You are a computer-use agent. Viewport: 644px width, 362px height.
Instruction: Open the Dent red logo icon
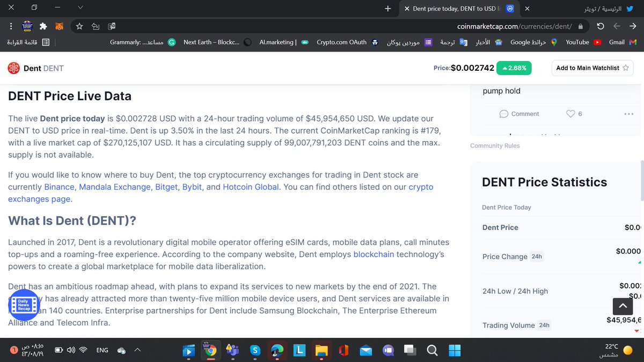click(14, 68)
